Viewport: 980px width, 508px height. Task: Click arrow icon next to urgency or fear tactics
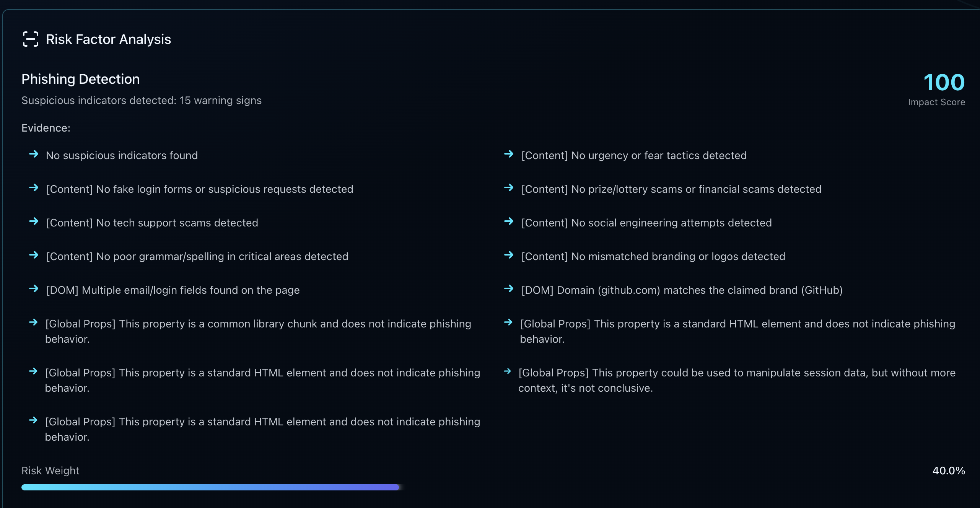(509, 154)
